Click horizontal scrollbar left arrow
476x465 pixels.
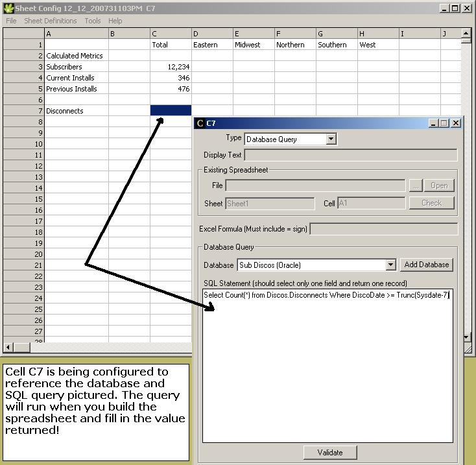tap(8, 347)
